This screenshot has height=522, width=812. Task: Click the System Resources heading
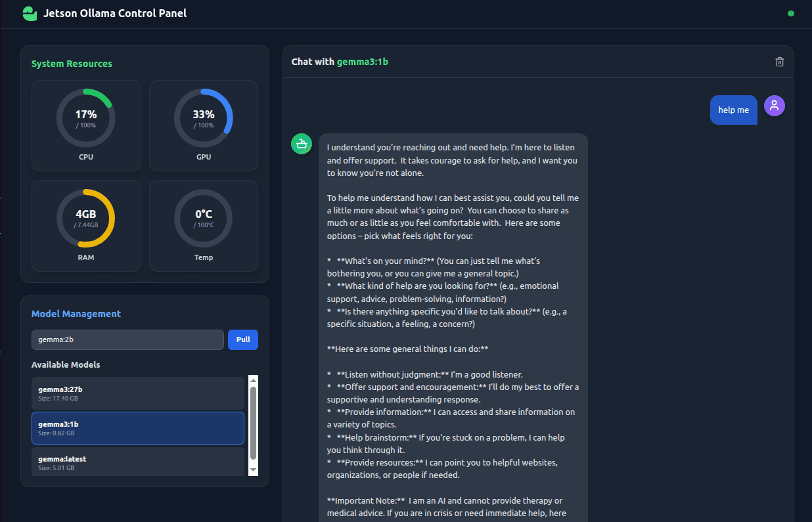pos(72,64)
